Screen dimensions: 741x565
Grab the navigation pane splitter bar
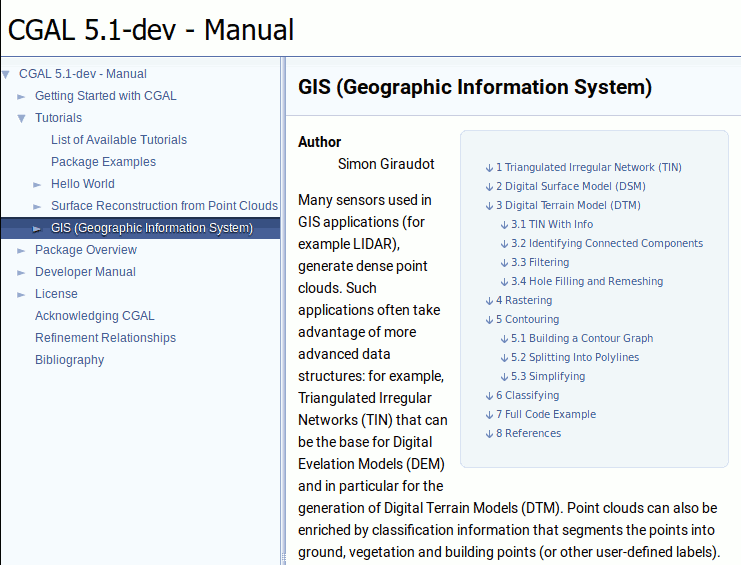click(x=283, y=311)
